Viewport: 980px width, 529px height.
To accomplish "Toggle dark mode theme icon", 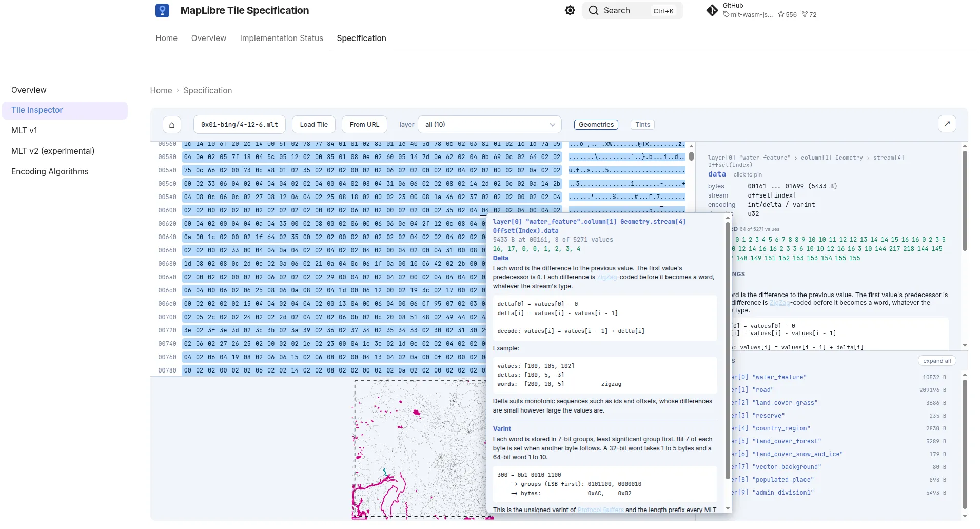I will [x=570, y=10].
